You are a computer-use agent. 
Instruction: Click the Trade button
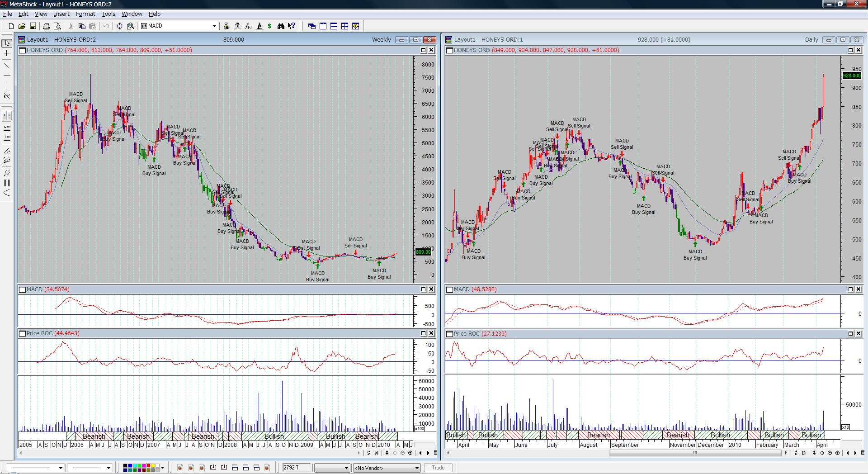(438, 468)
